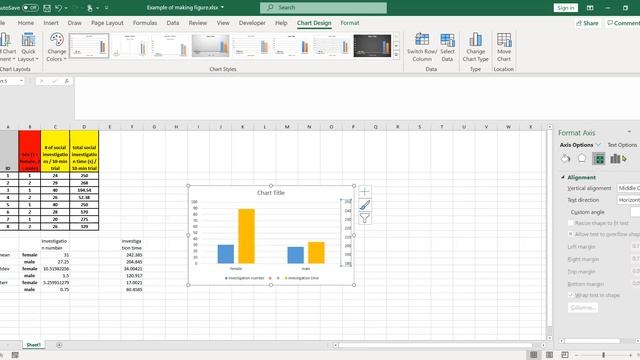Open the Quick Layout dropdown

click(x=28, y=47)
